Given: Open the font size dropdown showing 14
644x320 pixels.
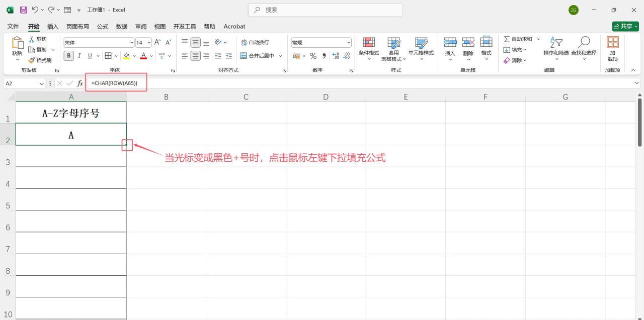Looking at the screenshot, I should 149,43.
